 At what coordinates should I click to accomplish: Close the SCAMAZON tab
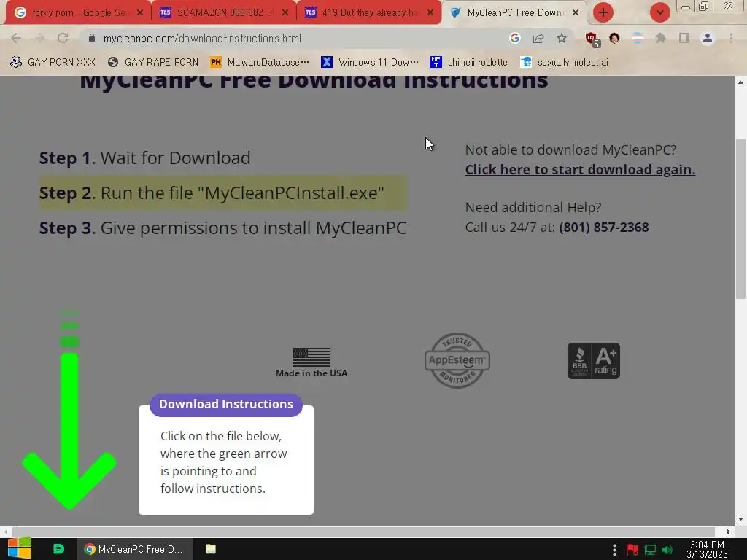tap(285, 13)
